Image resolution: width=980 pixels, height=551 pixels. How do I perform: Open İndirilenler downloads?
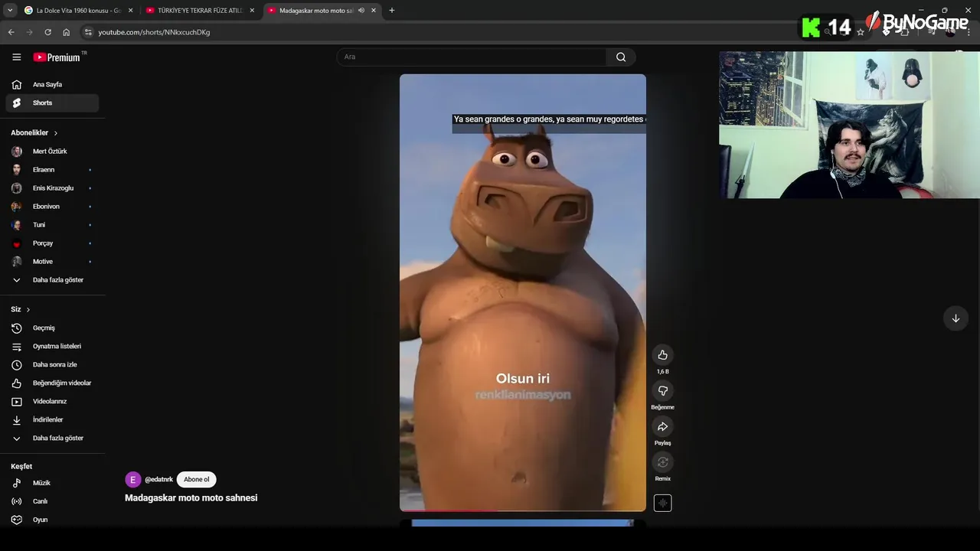pyautogui.click(x=52, y=419)
